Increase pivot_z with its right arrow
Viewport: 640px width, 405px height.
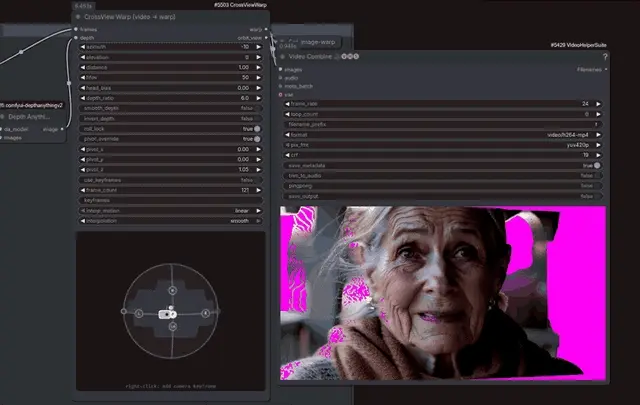pyautogui.click(x=258, y=170)
